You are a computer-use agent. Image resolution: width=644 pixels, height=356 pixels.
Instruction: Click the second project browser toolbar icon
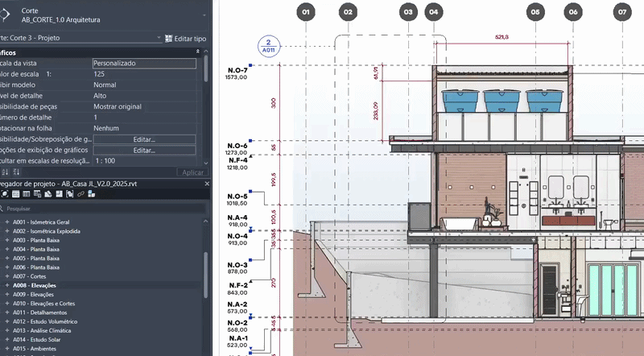point(15,194)
